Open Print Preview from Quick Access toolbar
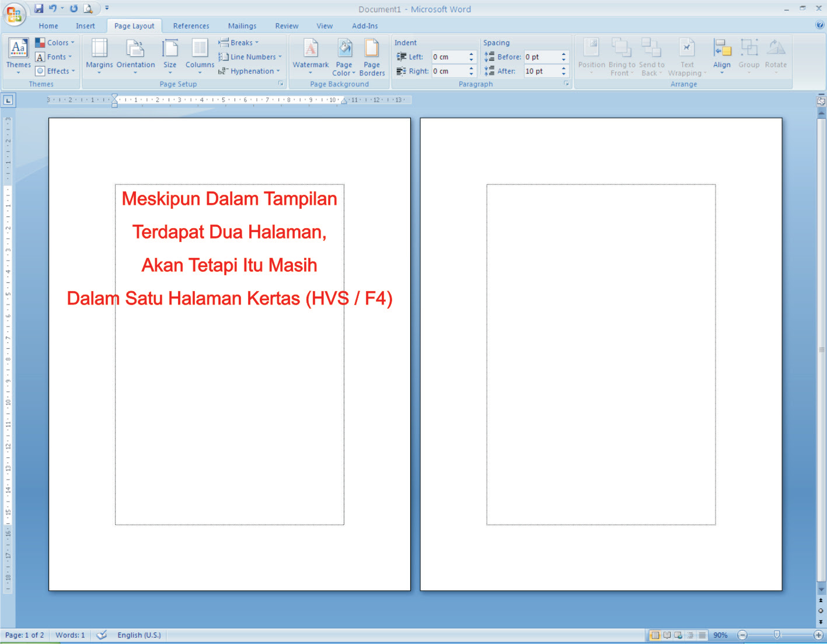 point(88,8)
